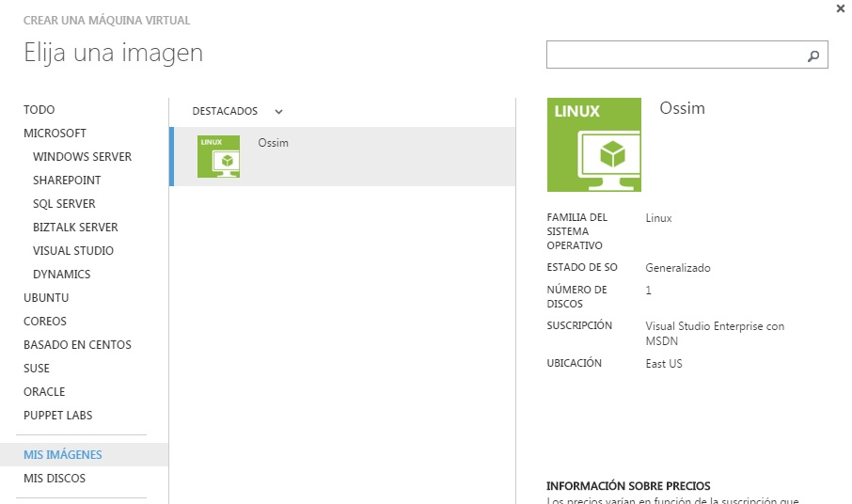Click the magnifying glass search icon
852x504 pixels.
click(813, 56)
